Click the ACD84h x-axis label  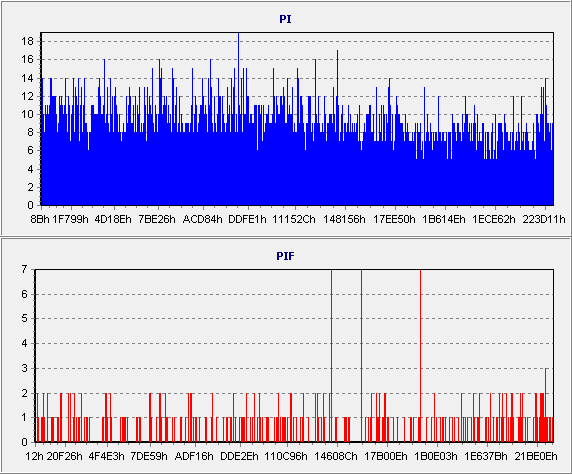click(x=202, y=219)
